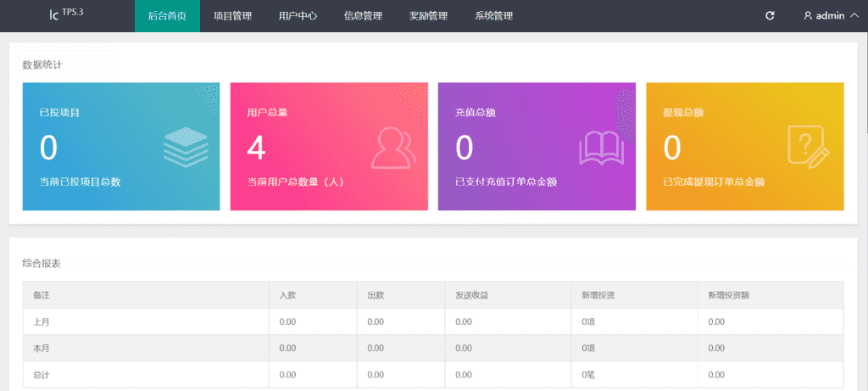Click the user avatar icon beside admin

coord(808,16)
